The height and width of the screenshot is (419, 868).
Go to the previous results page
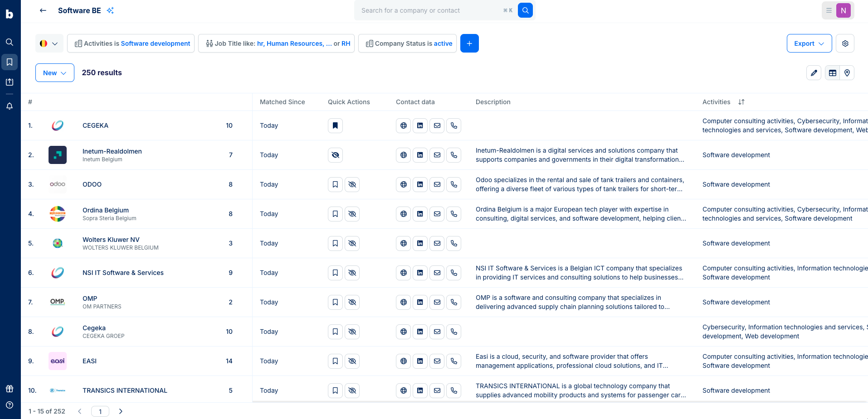(80, 411)
